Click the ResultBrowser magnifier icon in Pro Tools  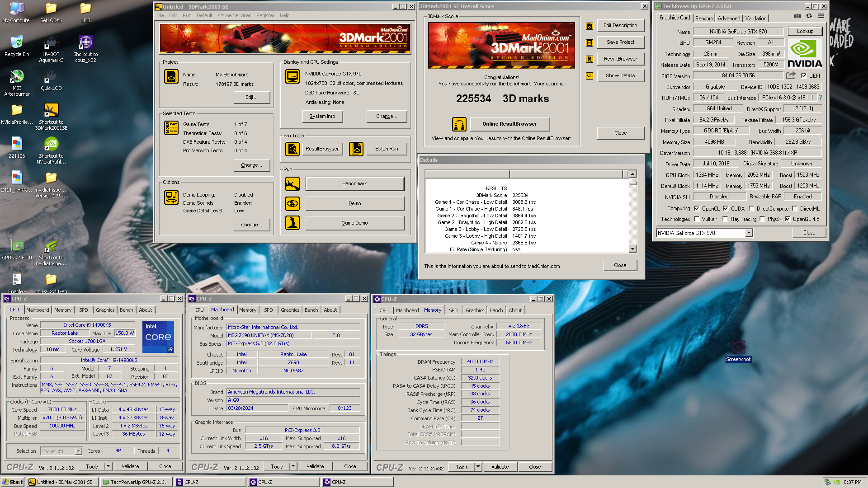[x=292, y=149]
